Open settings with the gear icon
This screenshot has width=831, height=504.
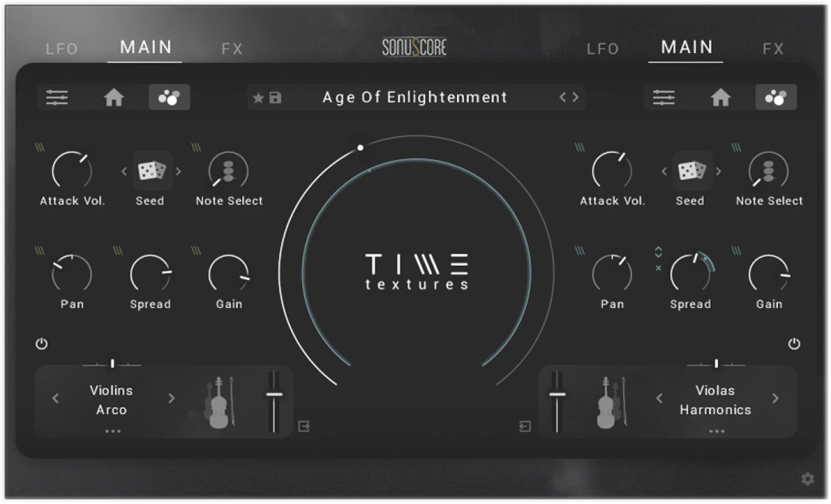click(x=808, y=478)
